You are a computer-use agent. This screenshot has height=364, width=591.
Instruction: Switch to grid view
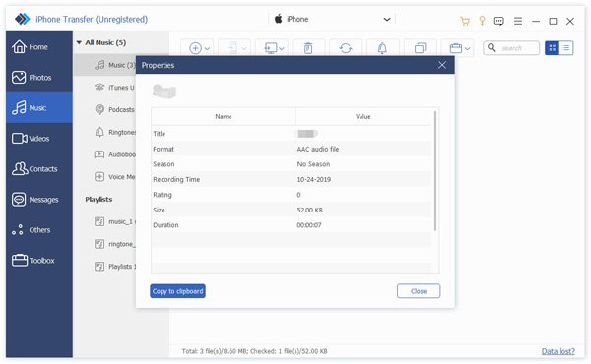[553, 48]
